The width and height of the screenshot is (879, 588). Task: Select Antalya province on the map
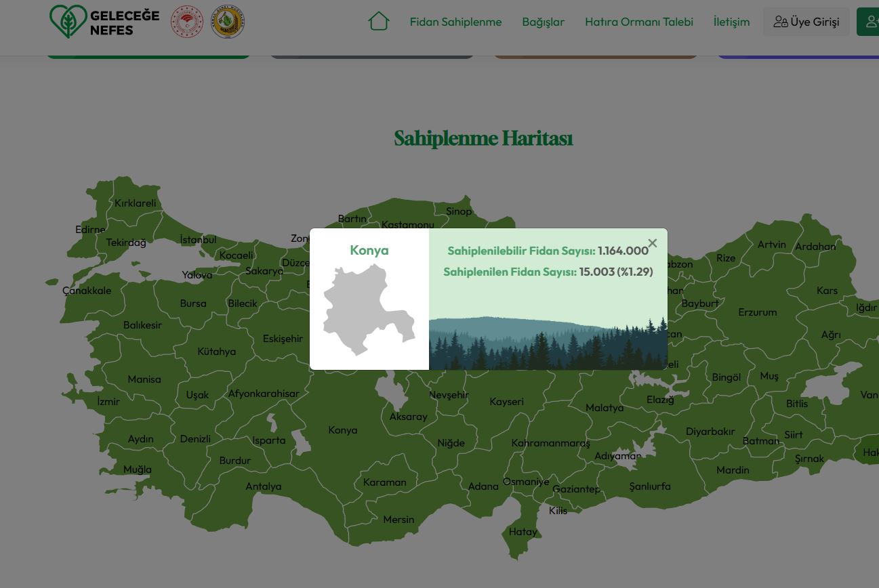(x=263, y=486)
